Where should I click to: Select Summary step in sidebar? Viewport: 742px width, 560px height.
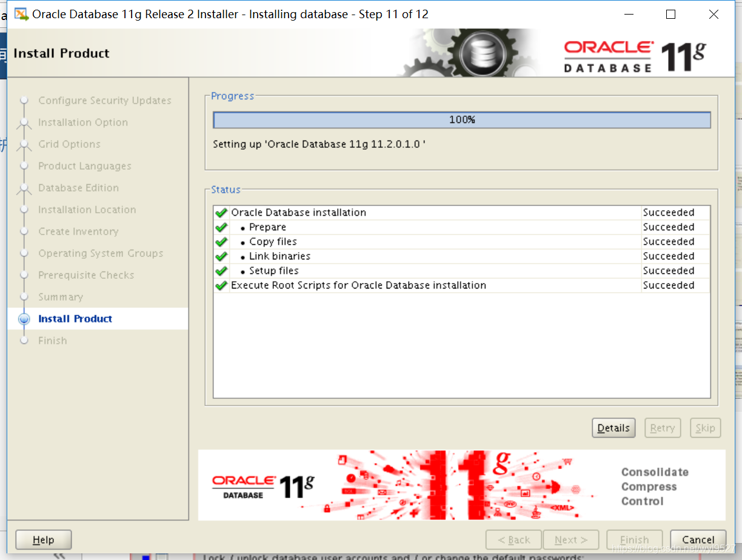click(x=61, y=297)
